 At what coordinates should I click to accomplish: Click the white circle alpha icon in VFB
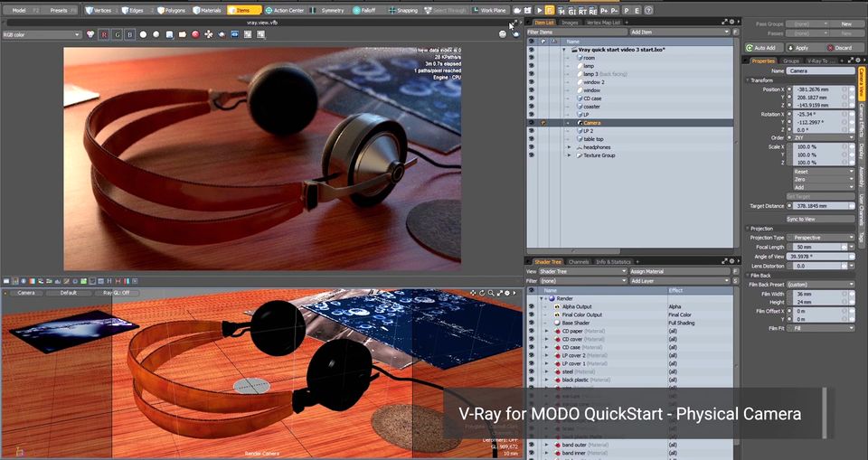point(143,34)
